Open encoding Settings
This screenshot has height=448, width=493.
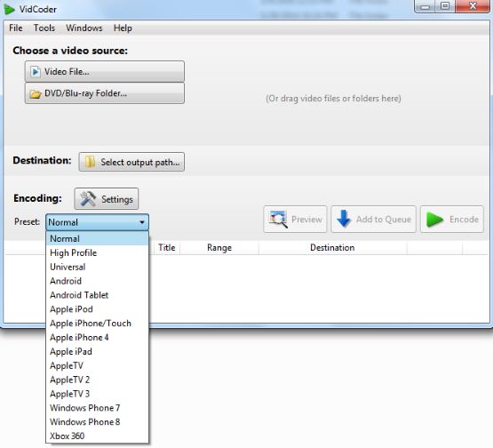pos(107,199)
